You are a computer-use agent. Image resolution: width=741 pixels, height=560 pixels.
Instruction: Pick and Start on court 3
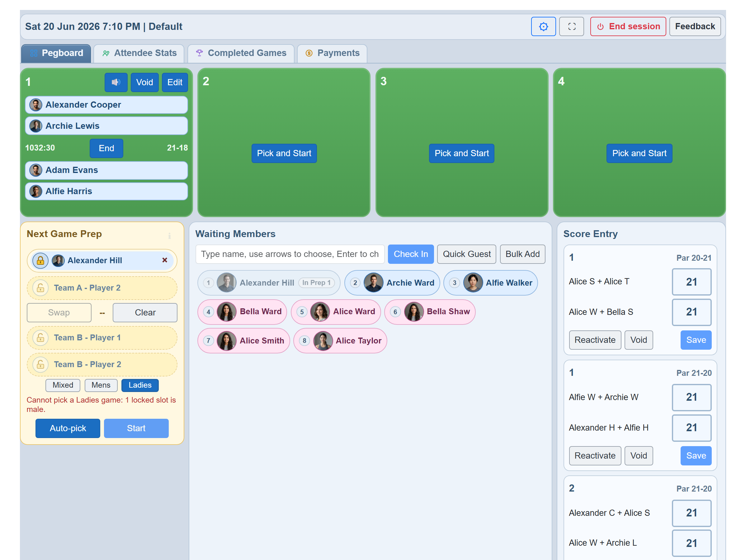[462, 153]
